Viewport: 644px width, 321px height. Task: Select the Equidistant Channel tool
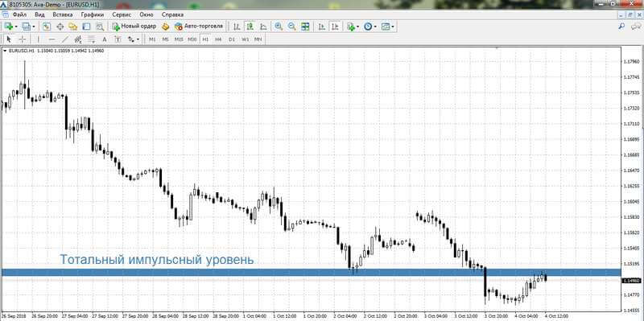(x=78, y=39)
